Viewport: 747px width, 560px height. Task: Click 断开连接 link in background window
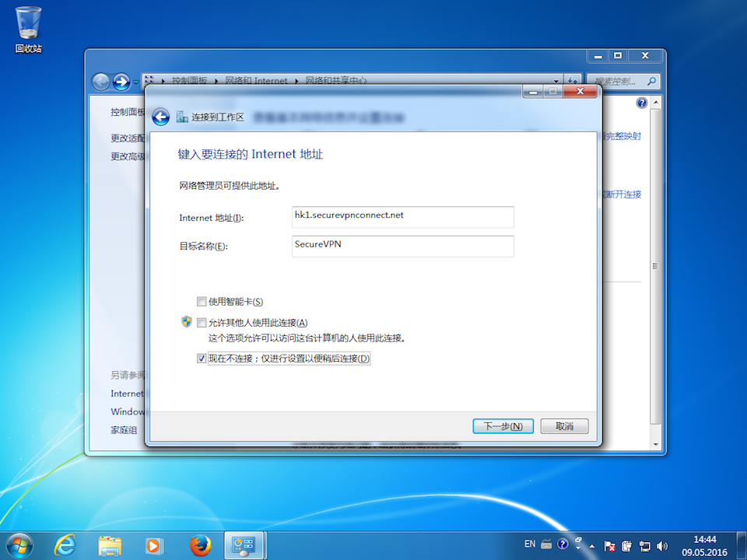(623, 194)
